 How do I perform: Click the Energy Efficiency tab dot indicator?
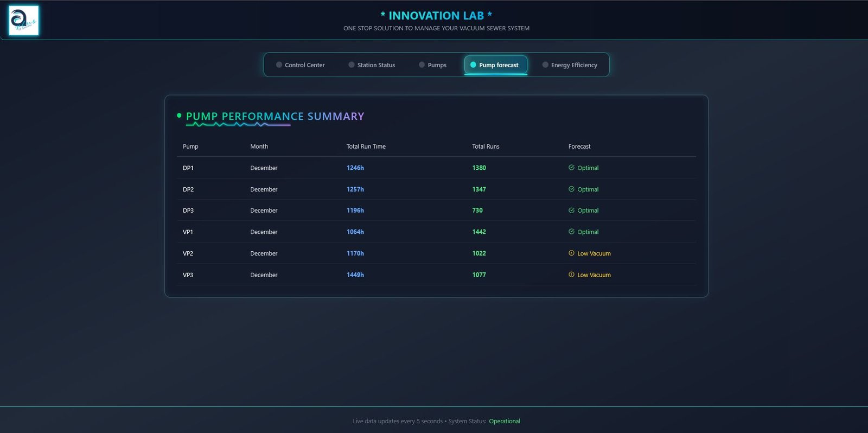click(x=545, y=65)
